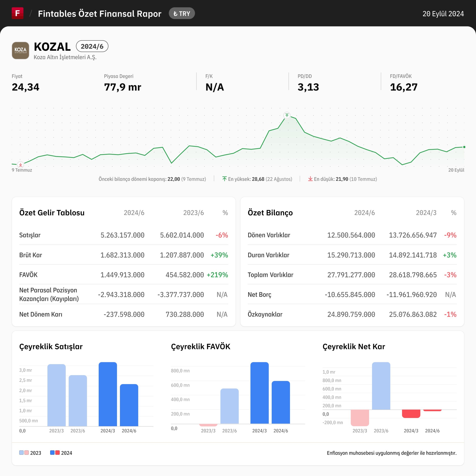This screenshot has height=476, width=476.
Task: Click the 2024/6 period badge
Action: 92,46
